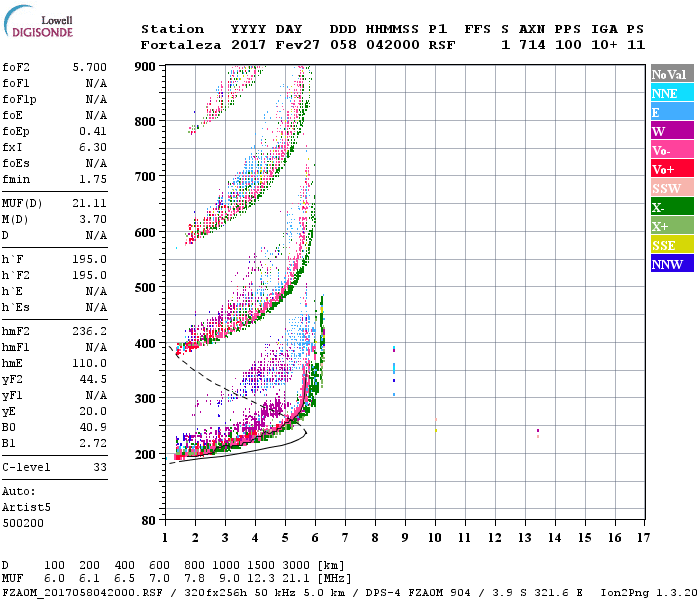Click the 17 MHz frequency axis label
The width and height of the screenshot is (700, 600).
(x=643, y=538)
